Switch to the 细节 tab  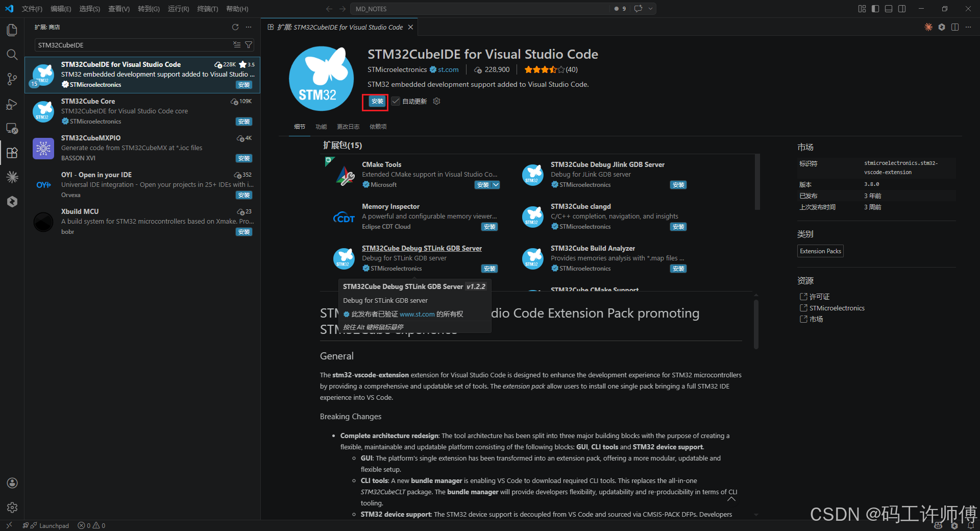(300, 127)
